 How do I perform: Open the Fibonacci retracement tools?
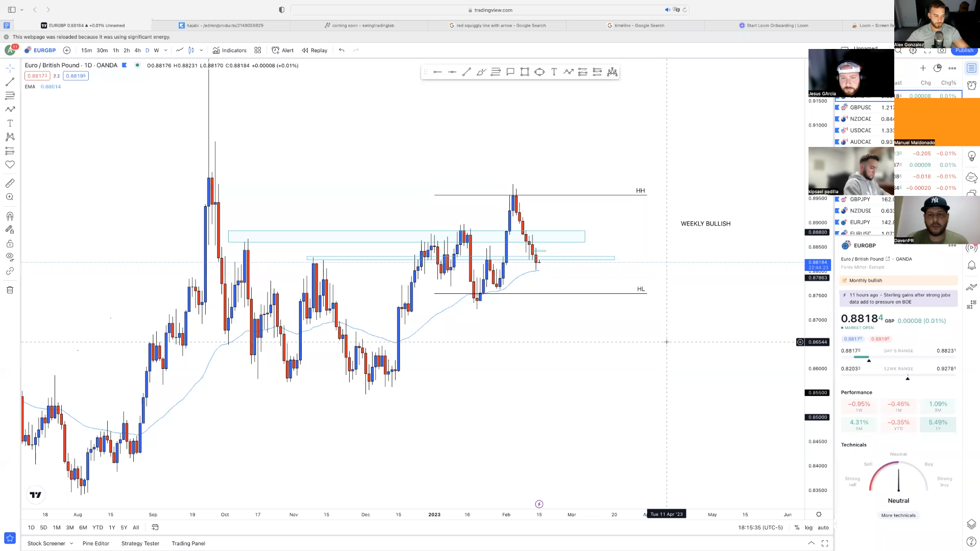pyautogui.click(x=10, y=95)
